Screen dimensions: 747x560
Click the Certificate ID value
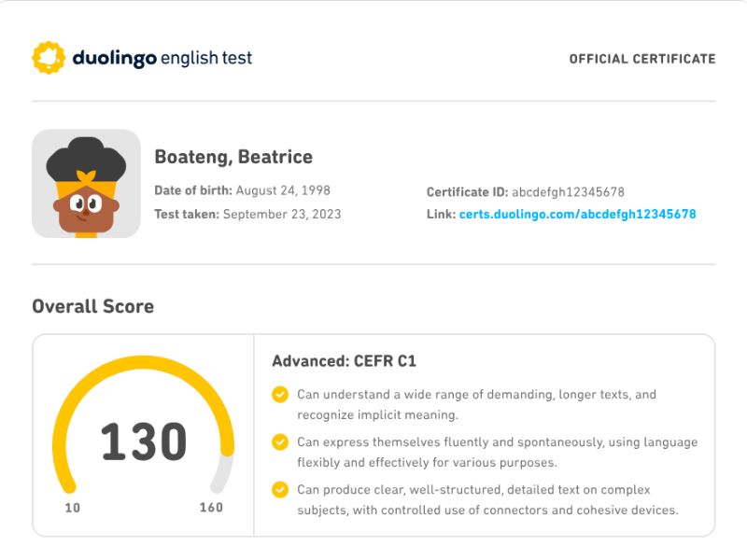click(568, 192)
